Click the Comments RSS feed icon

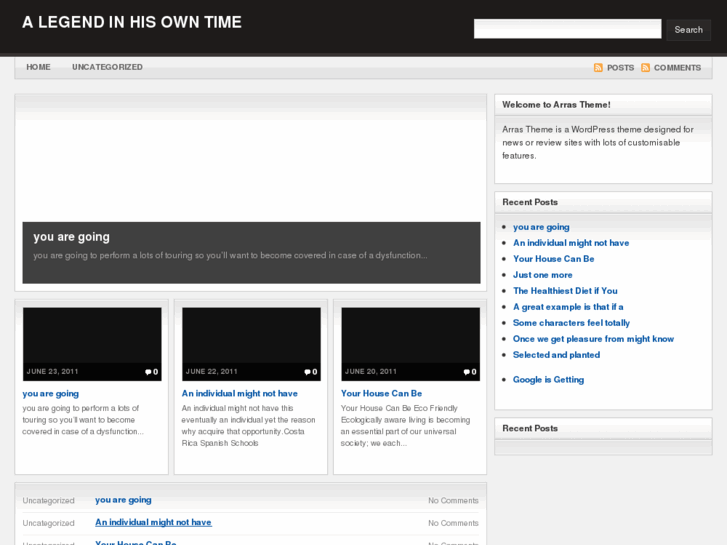(645, 68)
